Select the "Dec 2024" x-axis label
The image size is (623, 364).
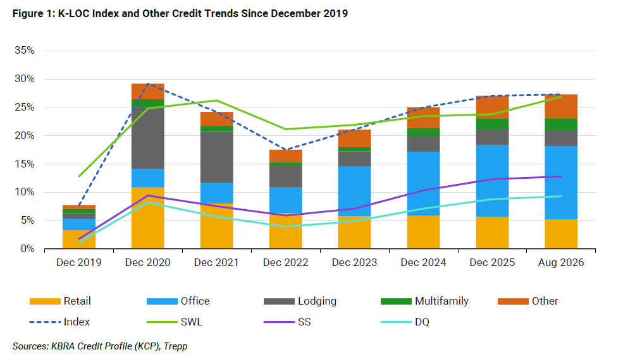(x=424, y=263)
